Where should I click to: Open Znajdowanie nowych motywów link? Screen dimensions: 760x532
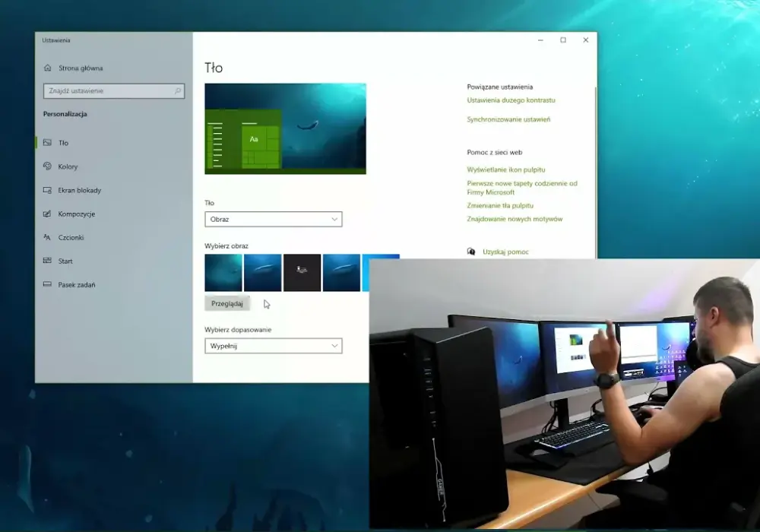(x=515, y=219)
